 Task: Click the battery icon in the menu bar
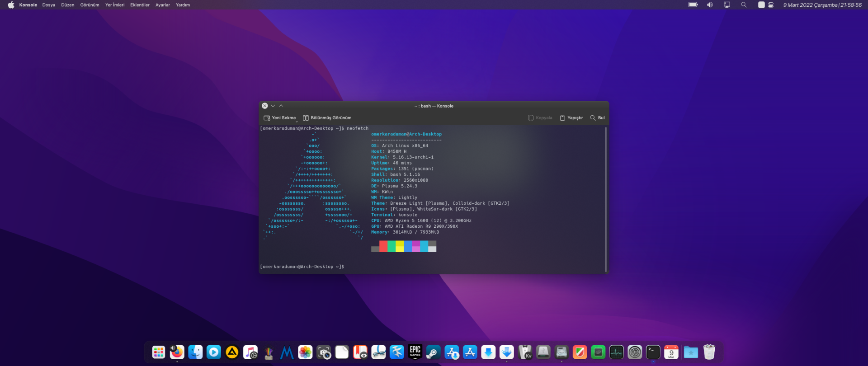(x=693, y=5)
